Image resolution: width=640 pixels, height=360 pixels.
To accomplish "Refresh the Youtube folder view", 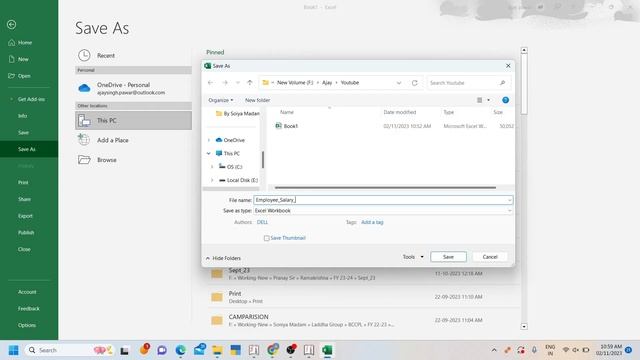I will (414, 83).
